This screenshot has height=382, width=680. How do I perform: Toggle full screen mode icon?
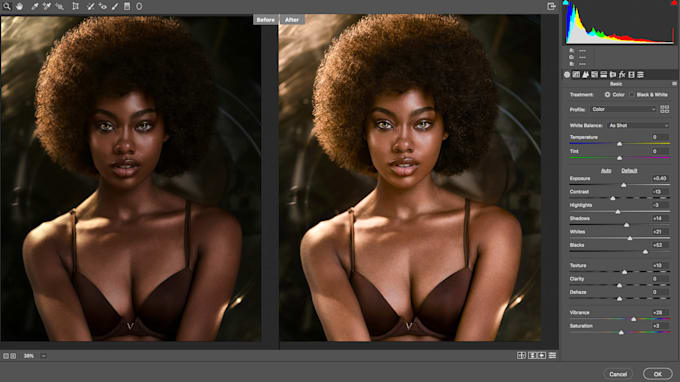point(551,6)
